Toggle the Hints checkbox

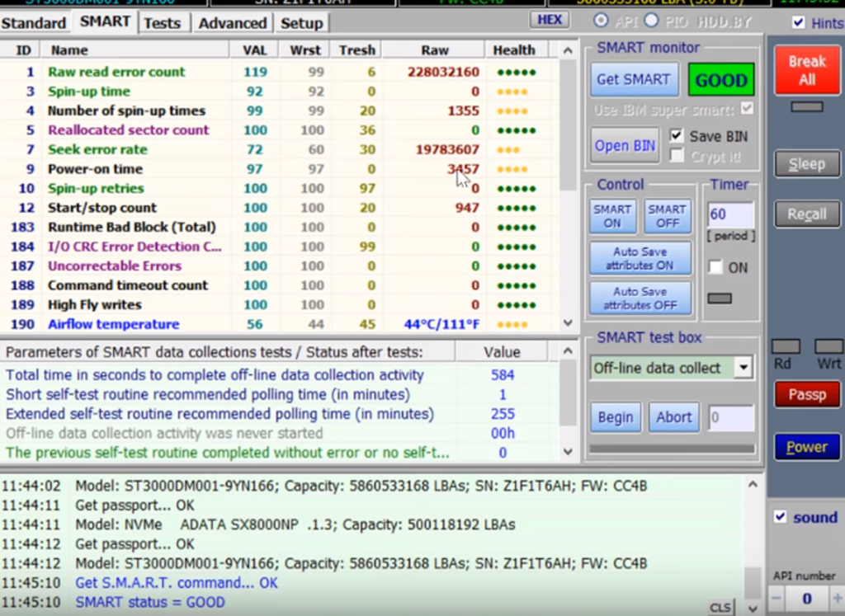[x=798, y=22]
